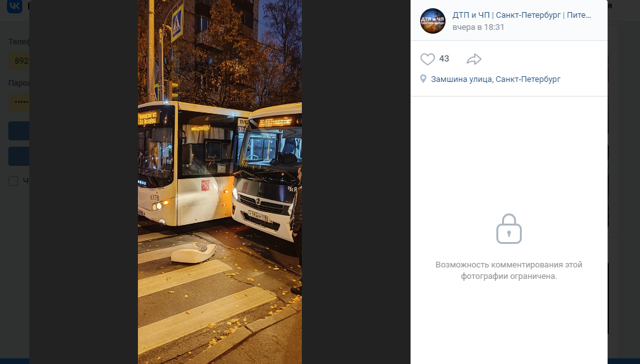Screen dimensions: 640x364
Task: Toggle the checkbox below the login buttons
Action: pyautogui.click(x=13, y=181)
